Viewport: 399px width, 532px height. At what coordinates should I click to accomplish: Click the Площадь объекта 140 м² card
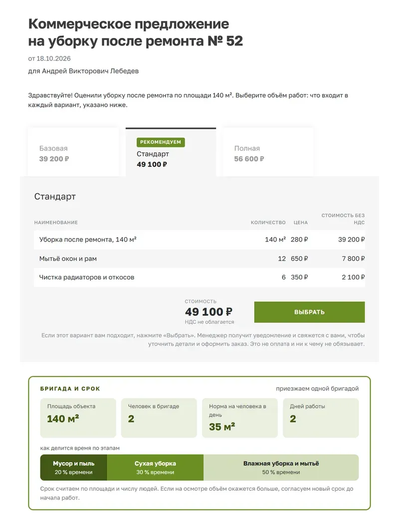78,418
